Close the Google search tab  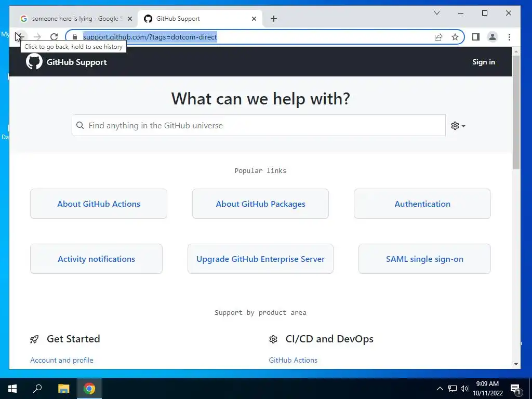tap(129, 19)
